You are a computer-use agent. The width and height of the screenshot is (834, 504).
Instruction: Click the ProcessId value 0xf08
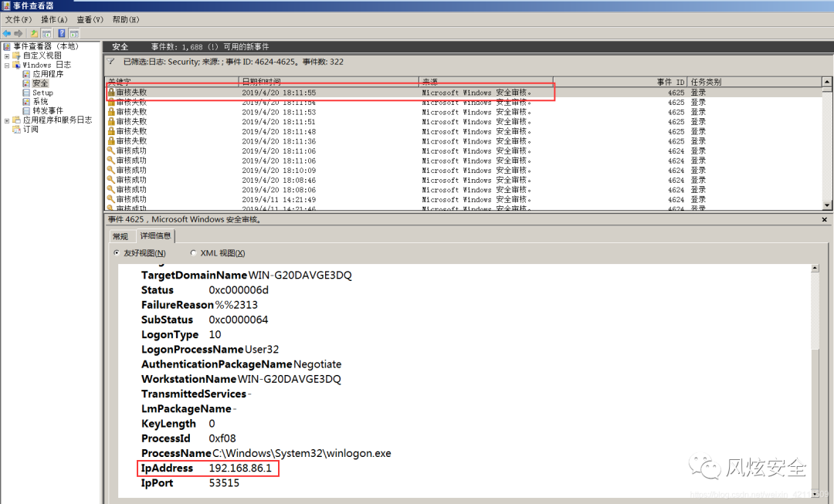(222, 438)
